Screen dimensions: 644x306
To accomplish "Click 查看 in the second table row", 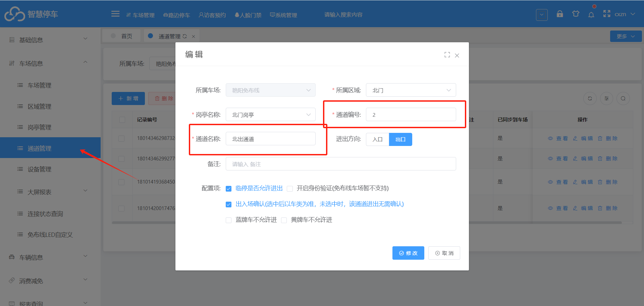I will click(558, 158).
